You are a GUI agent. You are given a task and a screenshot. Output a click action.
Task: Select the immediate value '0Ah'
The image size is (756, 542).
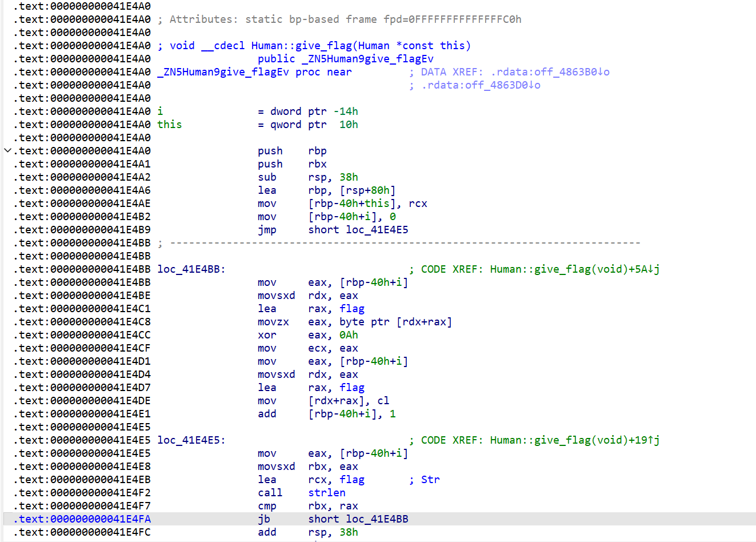pos(349,335)
